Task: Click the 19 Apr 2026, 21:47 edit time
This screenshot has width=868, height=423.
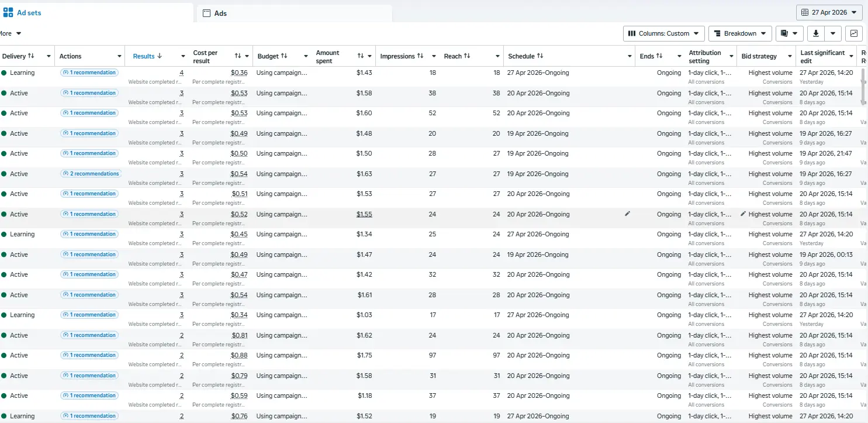Action: pyautogui.click(x=826, y=154)
